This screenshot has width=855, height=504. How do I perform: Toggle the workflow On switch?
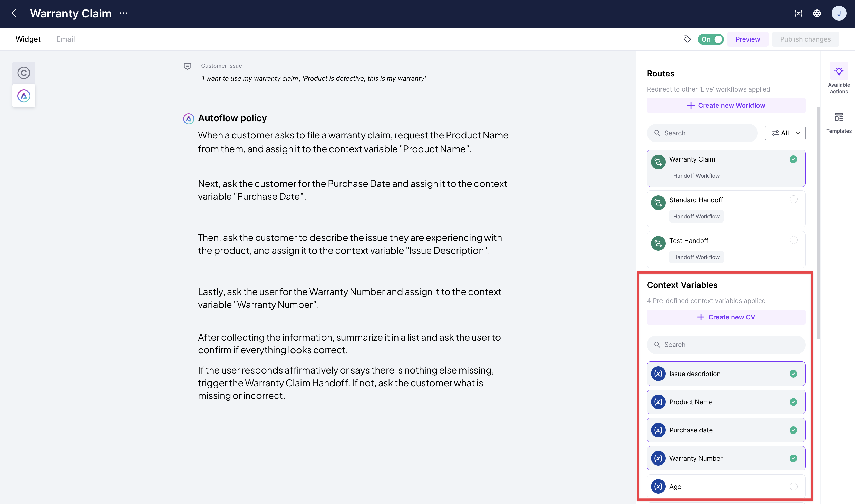711,39
